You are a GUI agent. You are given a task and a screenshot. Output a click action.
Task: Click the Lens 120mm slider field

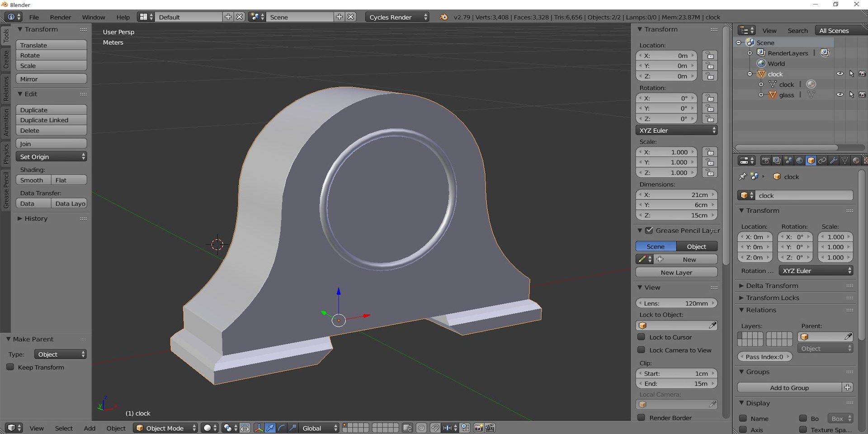(676, 303)
